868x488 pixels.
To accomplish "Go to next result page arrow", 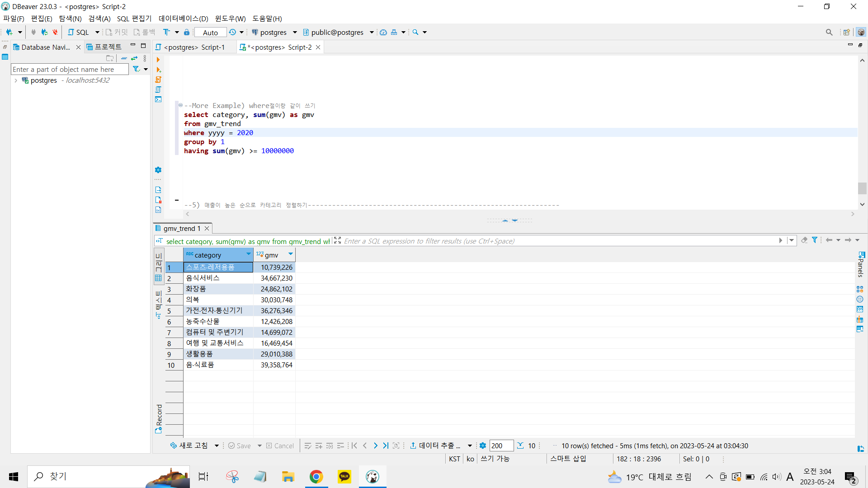I will point(375,446).
